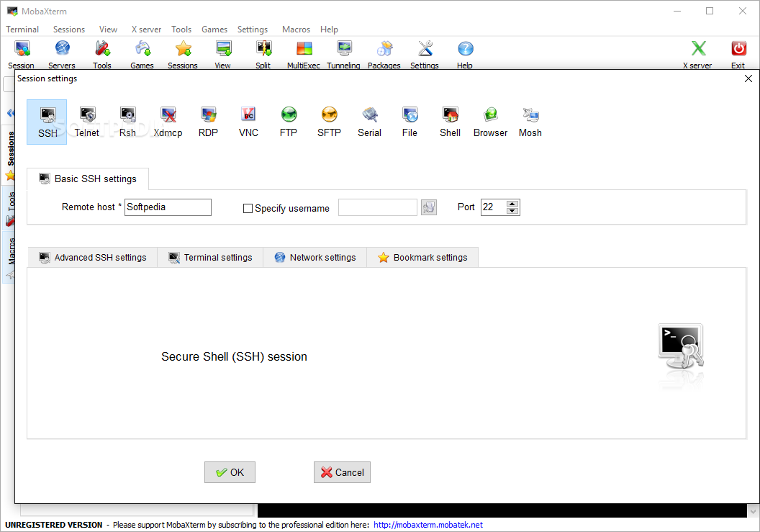Open the Settings menu in menu bar

pos(253,30)
